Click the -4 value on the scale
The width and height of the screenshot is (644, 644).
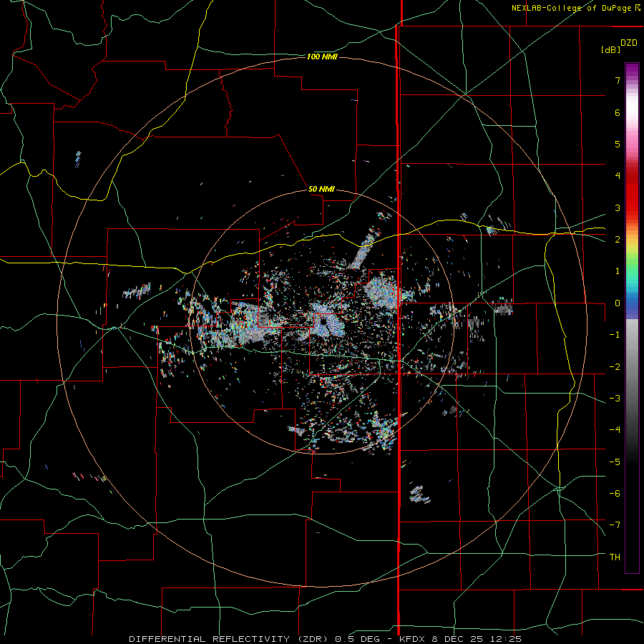point(615,430)
